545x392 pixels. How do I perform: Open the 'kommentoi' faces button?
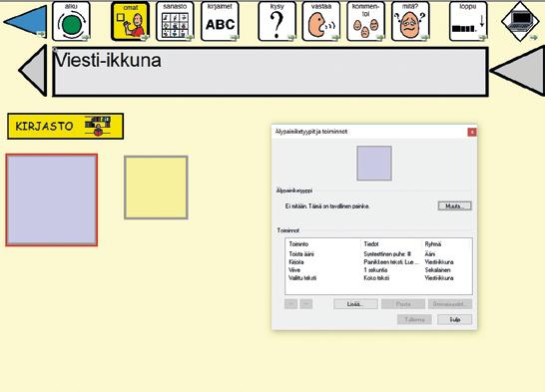click(x=365, y=21)
